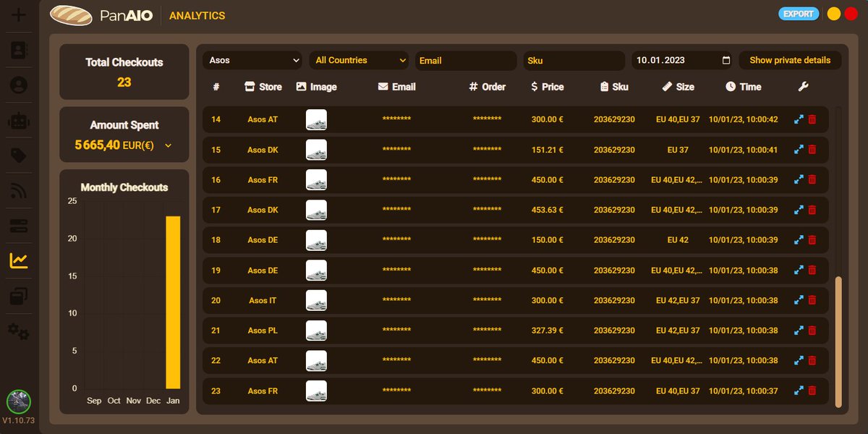Click product thumbnail in row 17

pyautogui.click(x=316, y=210)
